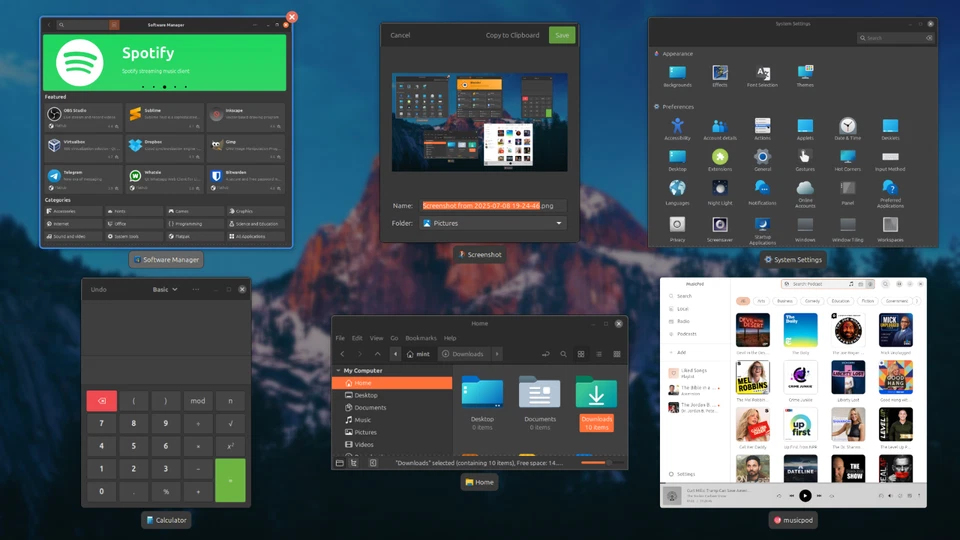
Task: Toggle the Business podcast filter chip
Action: pos(784,301)
